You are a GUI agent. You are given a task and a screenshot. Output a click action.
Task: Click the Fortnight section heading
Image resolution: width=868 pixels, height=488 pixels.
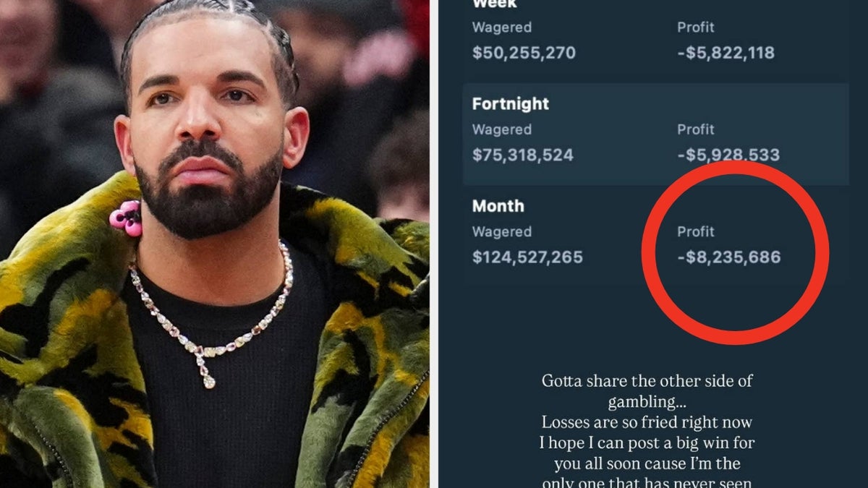pyautogui.click(x=510, y=104)
